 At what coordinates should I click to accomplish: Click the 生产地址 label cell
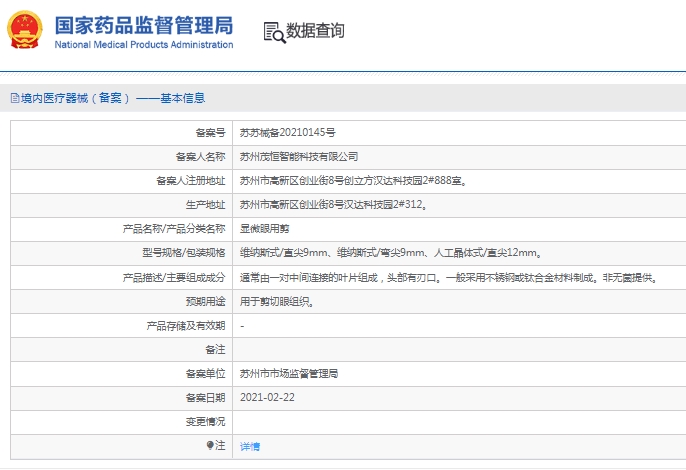pyautogui.click(x=122, y=205)
